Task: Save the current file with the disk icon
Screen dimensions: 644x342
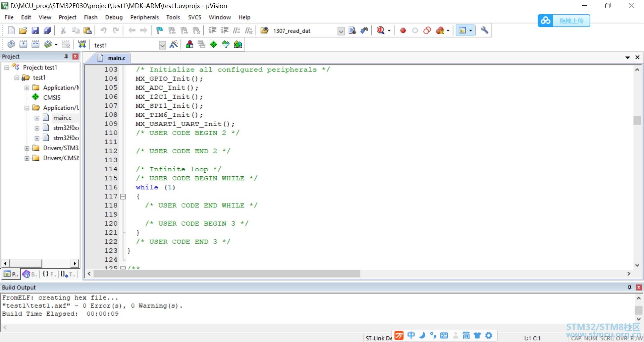Action: coord(35,31)
